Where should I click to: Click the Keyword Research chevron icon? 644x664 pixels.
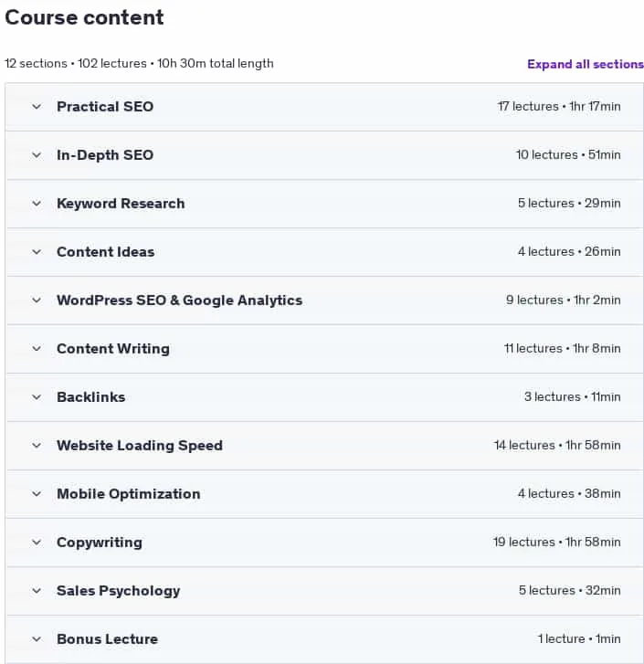pos(37,204)
